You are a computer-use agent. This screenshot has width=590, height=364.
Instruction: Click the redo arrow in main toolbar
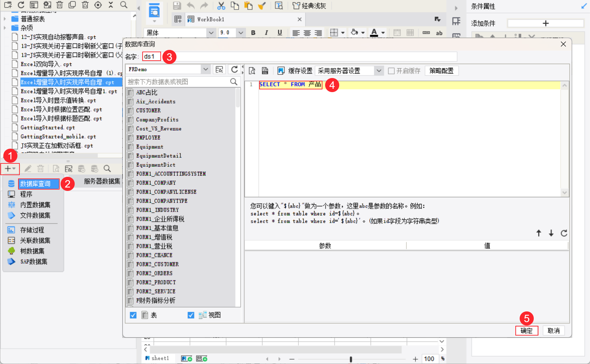coord(204,6)
